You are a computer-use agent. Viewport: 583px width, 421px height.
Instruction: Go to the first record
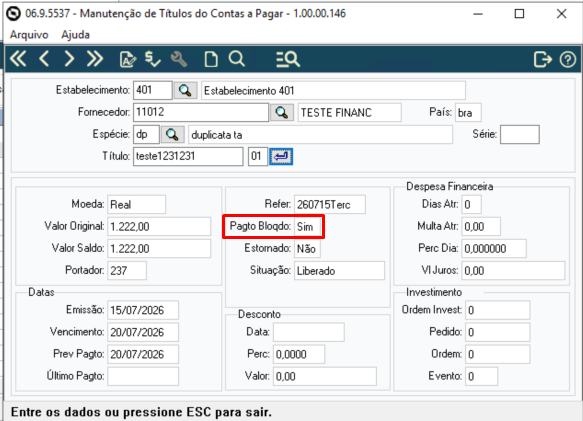pos(18,59)
